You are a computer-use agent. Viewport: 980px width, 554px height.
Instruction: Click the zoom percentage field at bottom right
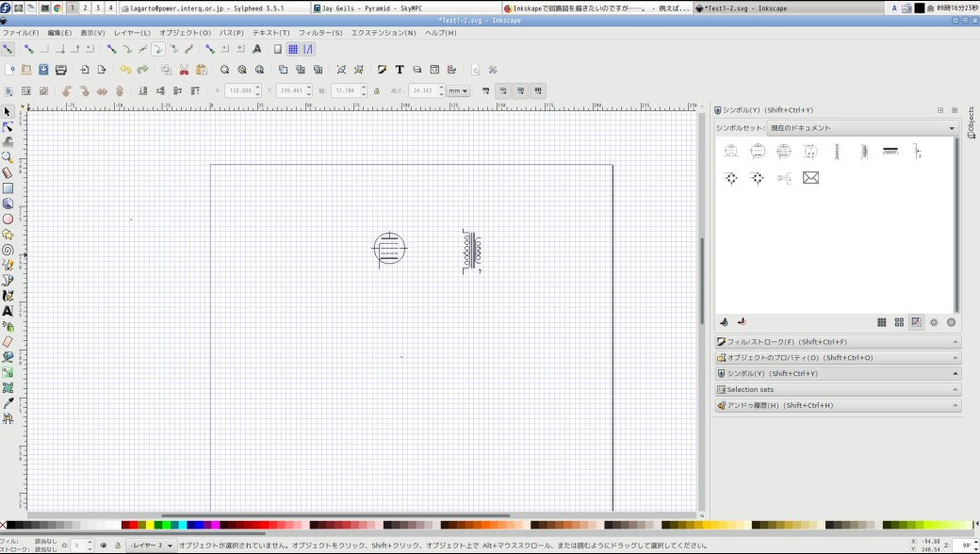click(x=961, y=545)
